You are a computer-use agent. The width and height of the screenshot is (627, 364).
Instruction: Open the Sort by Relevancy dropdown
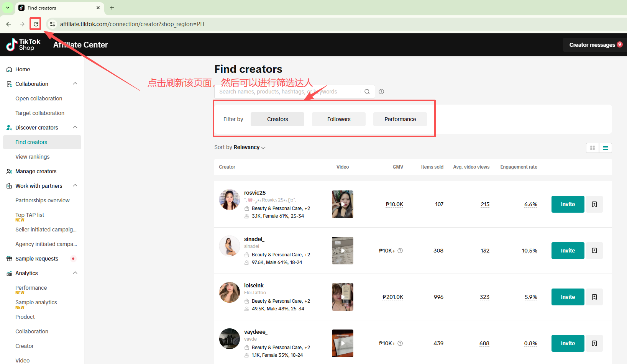click(240, 148)
